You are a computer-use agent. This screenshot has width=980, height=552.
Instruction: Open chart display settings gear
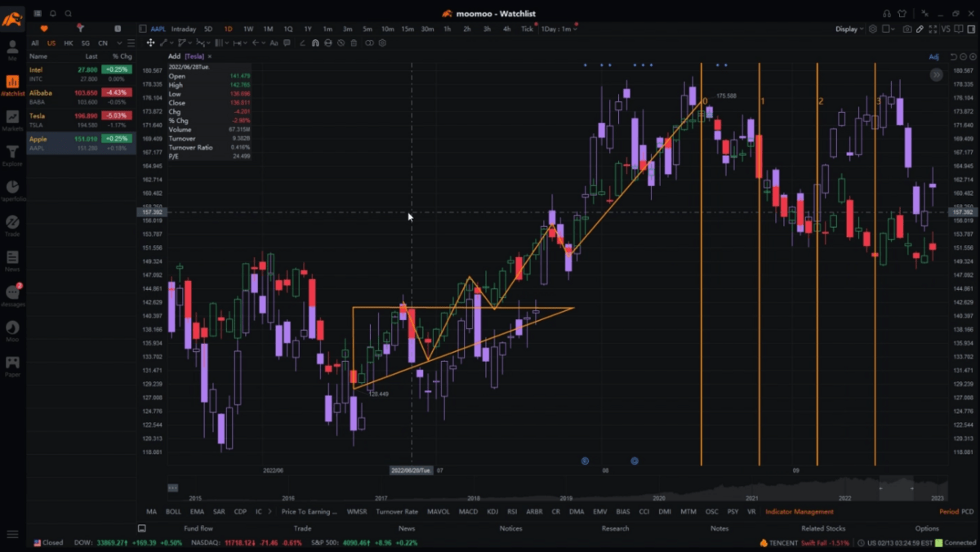[873, 29]
